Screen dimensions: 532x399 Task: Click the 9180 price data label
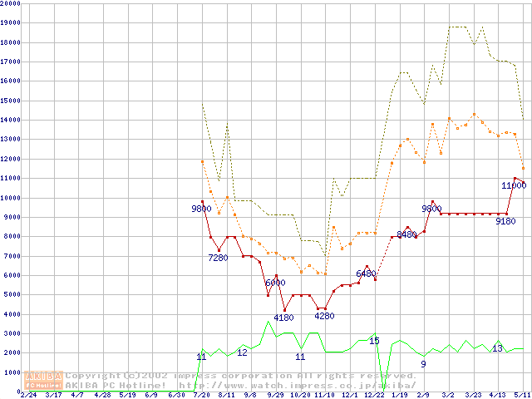pyautogui.click(x=505, y=221)
